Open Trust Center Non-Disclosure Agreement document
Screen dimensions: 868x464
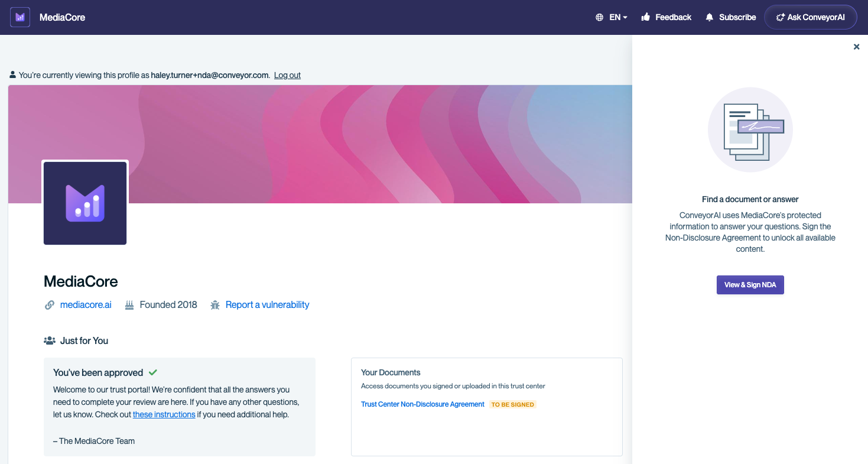(x=422, y=404)
